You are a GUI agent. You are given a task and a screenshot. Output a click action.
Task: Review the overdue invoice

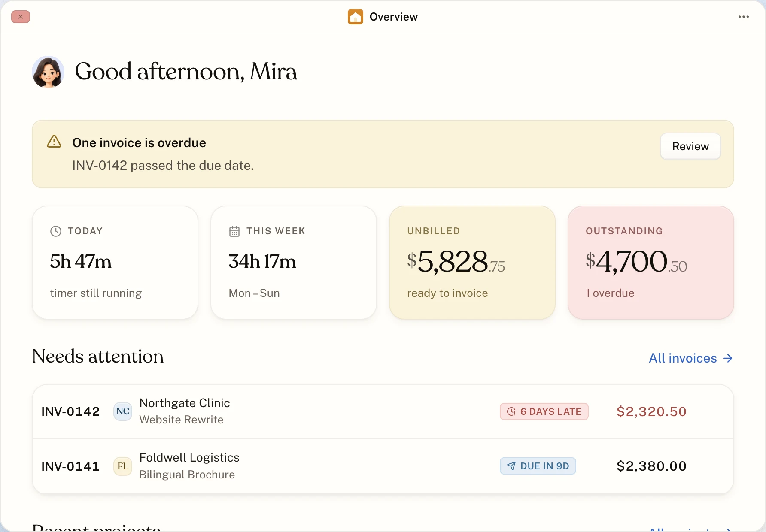coord(690,146)
